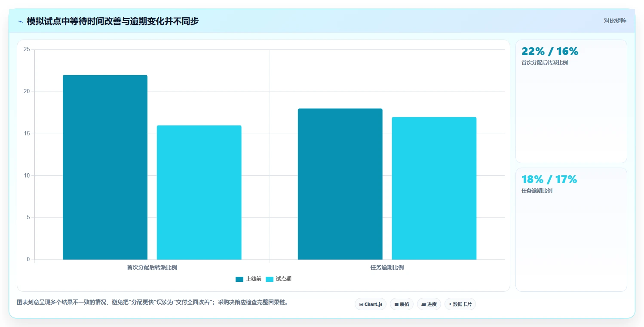Click the 任务逾期比例 caption in the card
The image size is (644, 327).
tap(537, 191)
